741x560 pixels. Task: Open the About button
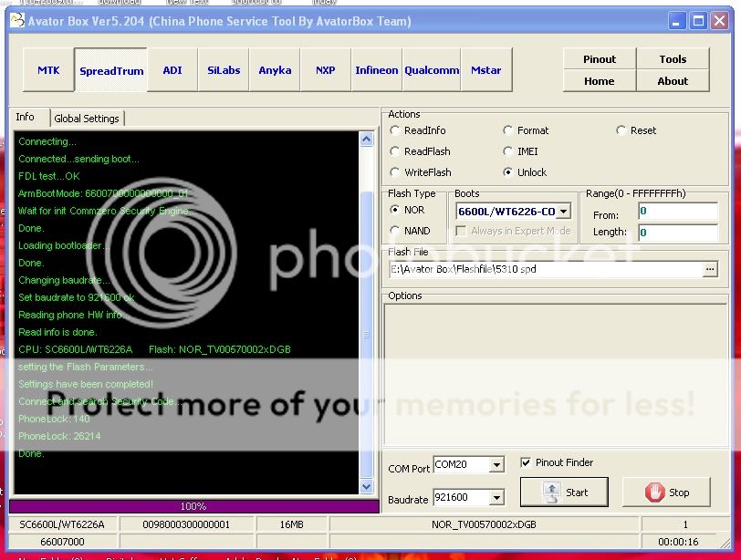(673, 81)
